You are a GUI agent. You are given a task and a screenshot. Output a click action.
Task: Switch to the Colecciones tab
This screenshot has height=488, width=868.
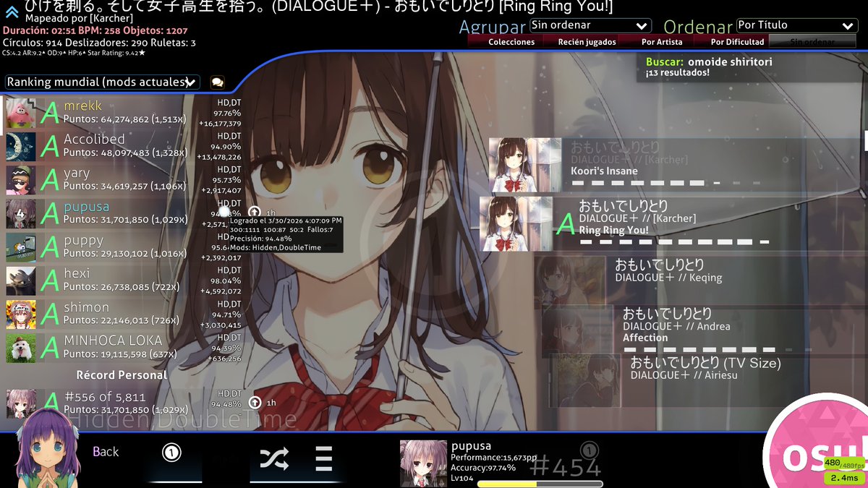tap(511, 42)
